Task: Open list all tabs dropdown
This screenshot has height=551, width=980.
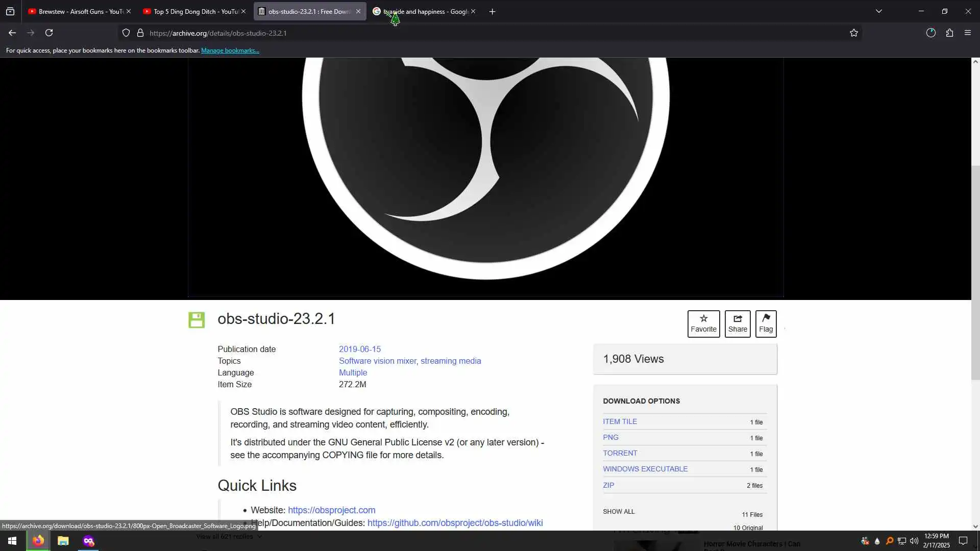Action: coord(879,11)
